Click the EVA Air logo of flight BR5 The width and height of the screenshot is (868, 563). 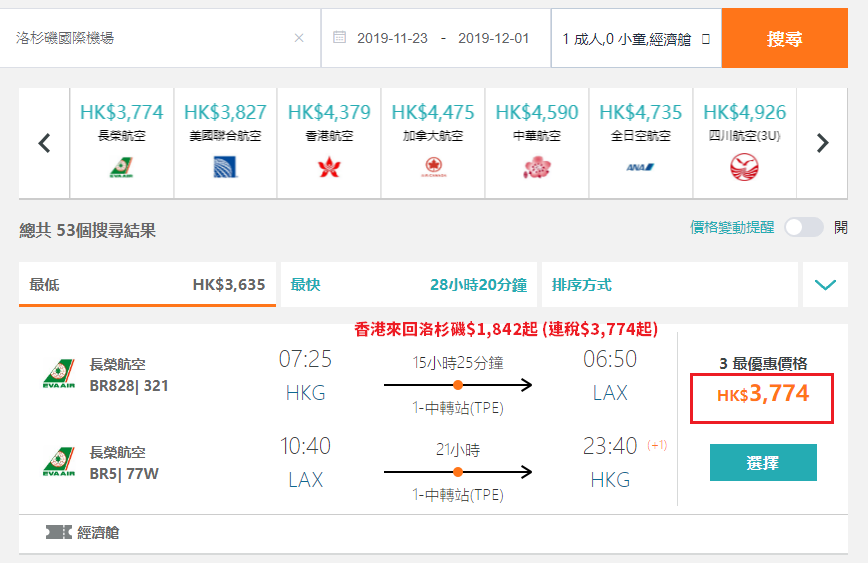(x=59, y=462)
